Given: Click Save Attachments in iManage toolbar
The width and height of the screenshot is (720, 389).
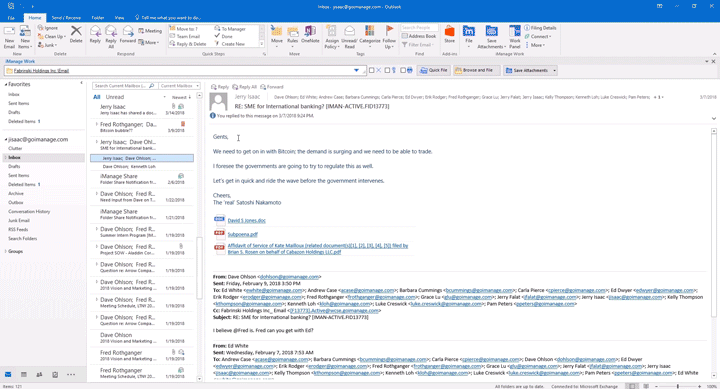Looking at the screenshot, I should 527,70.
